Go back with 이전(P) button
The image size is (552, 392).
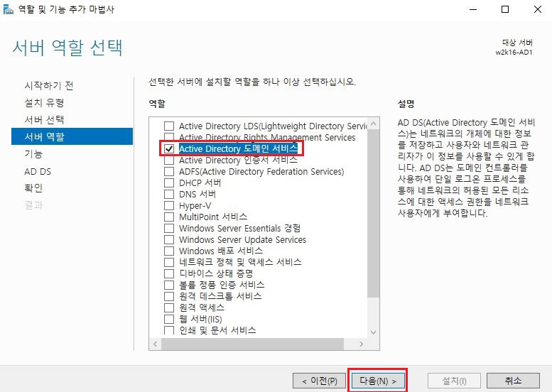[320, 381]
